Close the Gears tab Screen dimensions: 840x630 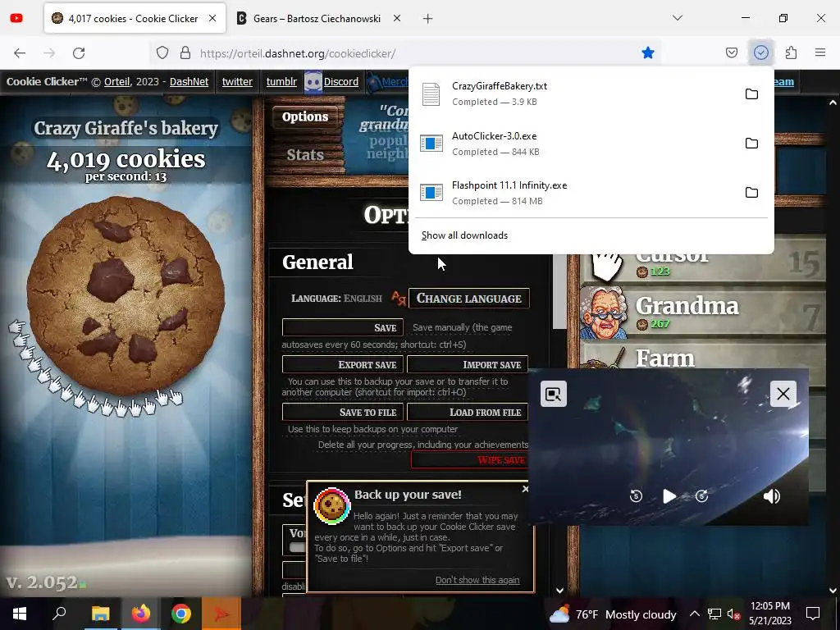click(397, 18)
